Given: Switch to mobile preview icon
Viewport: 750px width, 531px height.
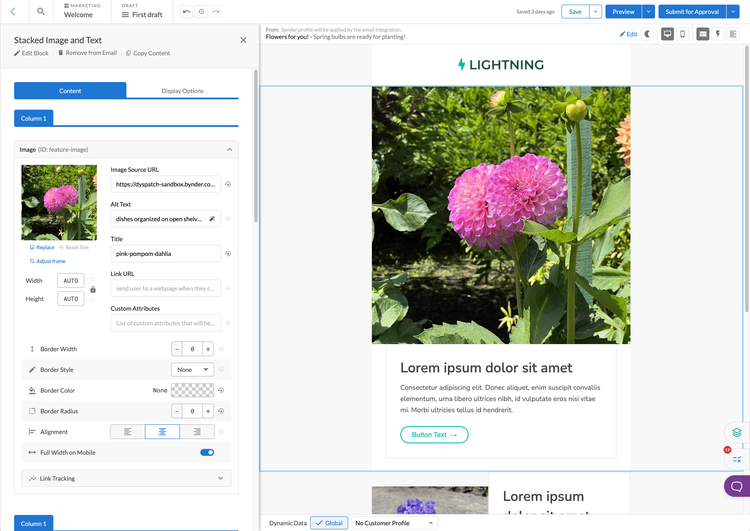Looking at the screenshot, I should tap(683, 34).
